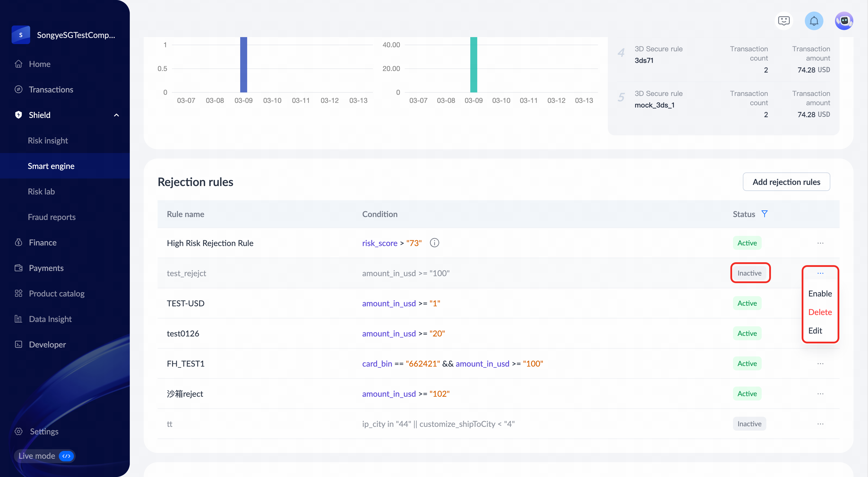
Task: Collapse the Shield menu chevron
Action: 116,115
